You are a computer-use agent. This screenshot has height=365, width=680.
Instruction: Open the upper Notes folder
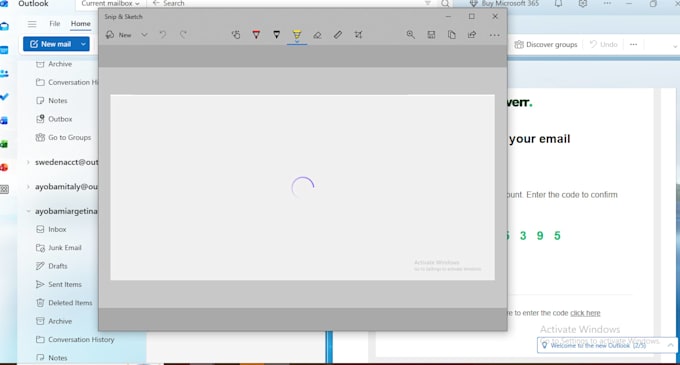pyautogui.click(x=52, y=101)
